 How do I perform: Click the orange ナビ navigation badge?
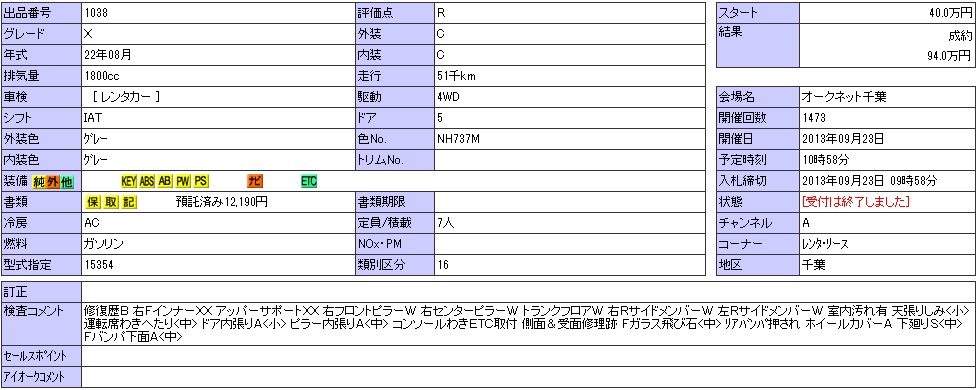coord(255,182)
